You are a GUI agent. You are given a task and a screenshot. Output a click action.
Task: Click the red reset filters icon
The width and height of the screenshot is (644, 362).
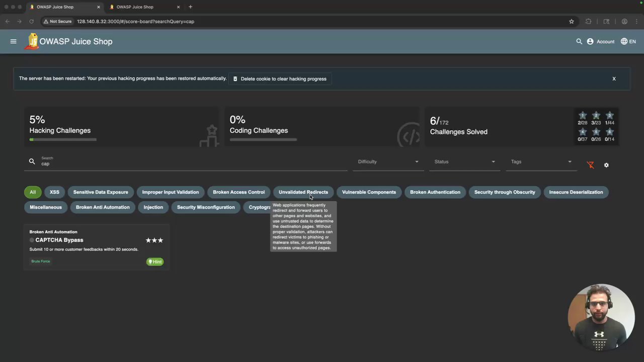click(x=591, y=165)
